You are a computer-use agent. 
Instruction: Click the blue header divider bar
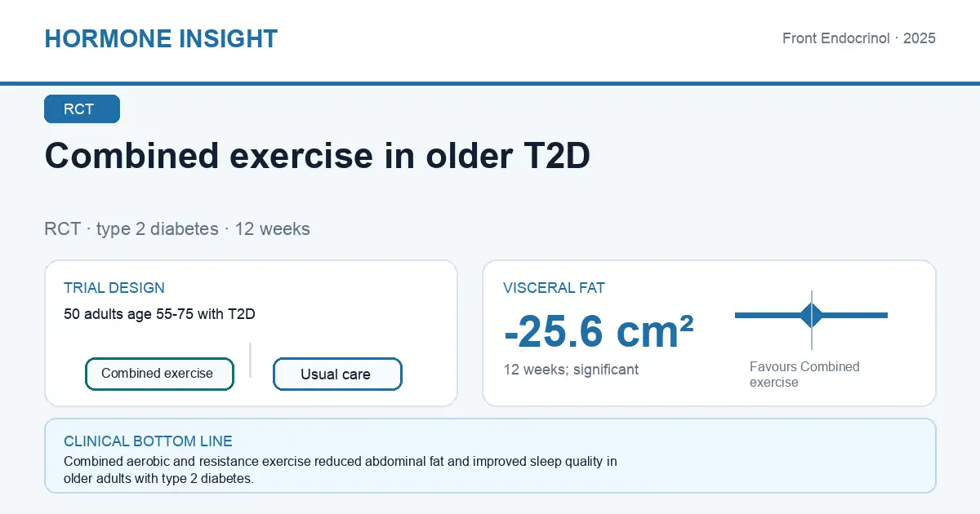click(490, 83)
